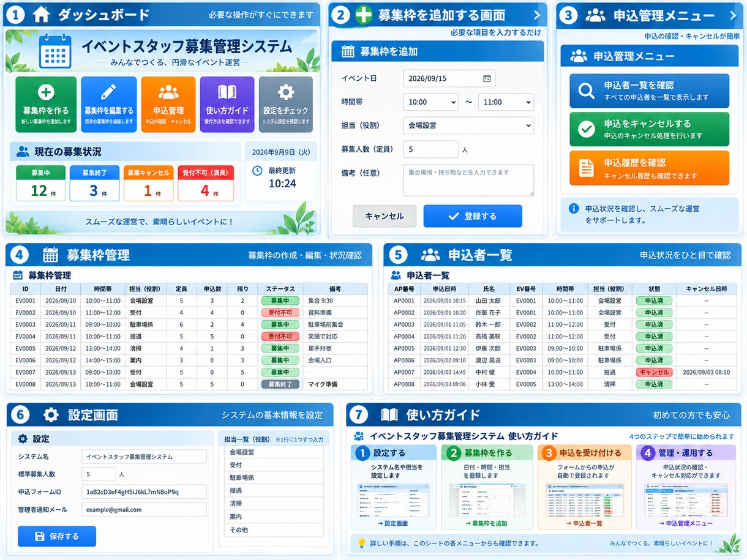
Task: Open 募集枠を作る green tile
Action: (x=46, y=104)
